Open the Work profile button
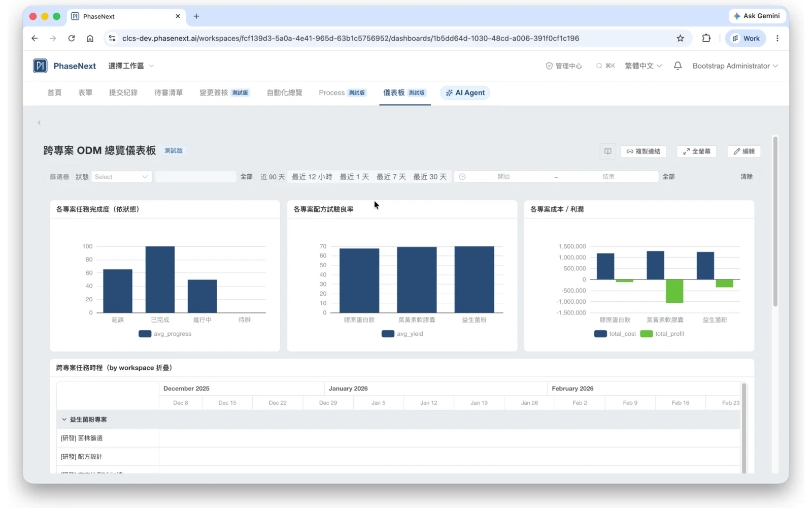Image resolution: width=812 pixels, height=508 pixels. click(x=746, y=38)
